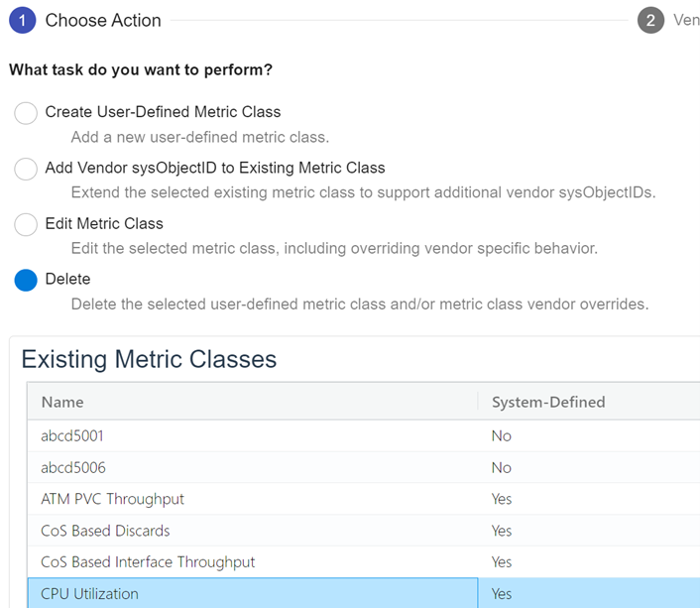Sort by System-Defined column header
The image size is (700, 608).
(x=548, y=402)
